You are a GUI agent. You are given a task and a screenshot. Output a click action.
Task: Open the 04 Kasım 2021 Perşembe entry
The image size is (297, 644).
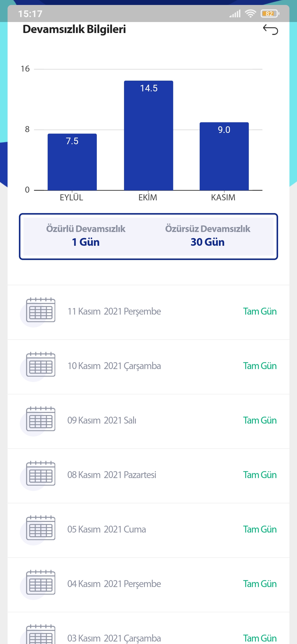[x=148, y=585]
